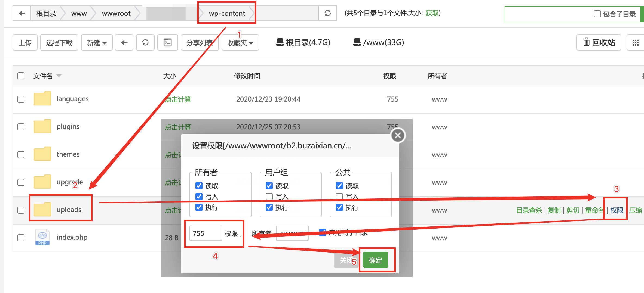Uncheck group 读取 permission
Image resolution: width=644 pixels, height=293 pixels.
pyautogui.click(x=269, y=186)
